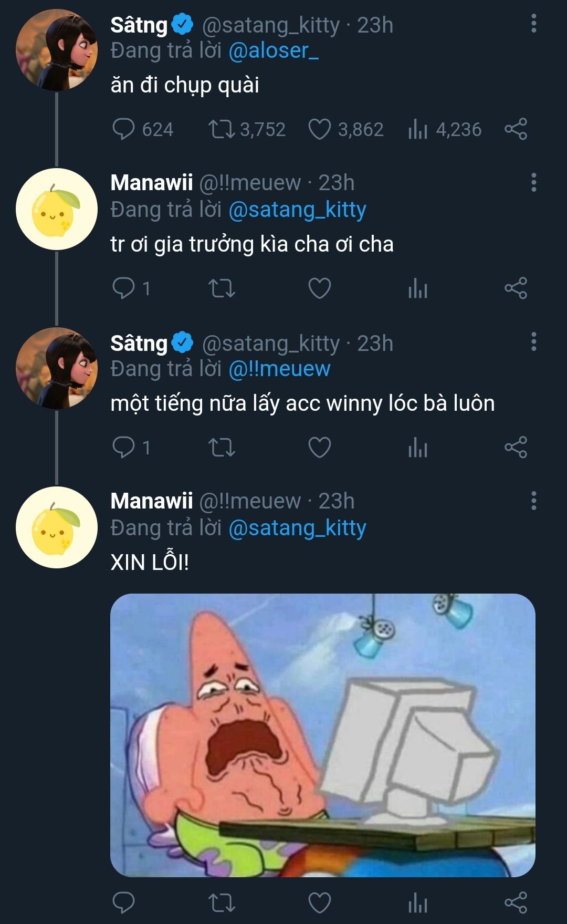Retweet the "ăn đi chụp quài" tweet
Image resolution: width=567 pixels, height=924 pixels.
click(x=222, y=129)
